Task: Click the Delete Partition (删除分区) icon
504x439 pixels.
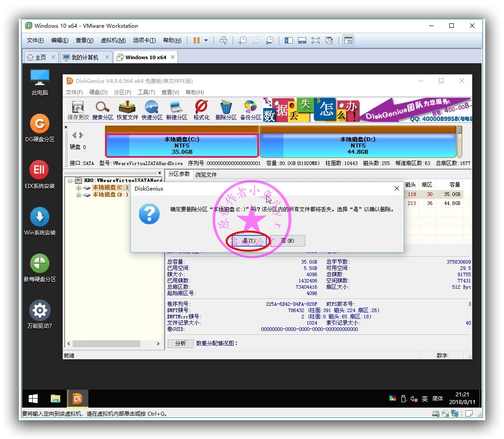Action: [226, 110]
